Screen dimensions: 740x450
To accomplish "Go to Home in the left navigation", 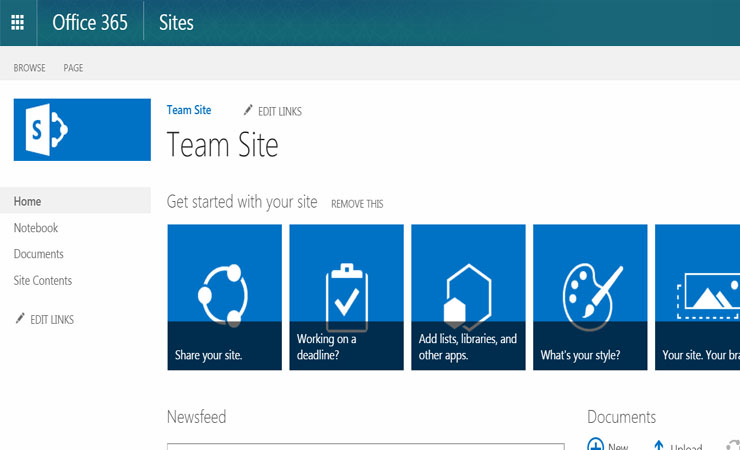I will pyautogui.click(x=27, y=201).
